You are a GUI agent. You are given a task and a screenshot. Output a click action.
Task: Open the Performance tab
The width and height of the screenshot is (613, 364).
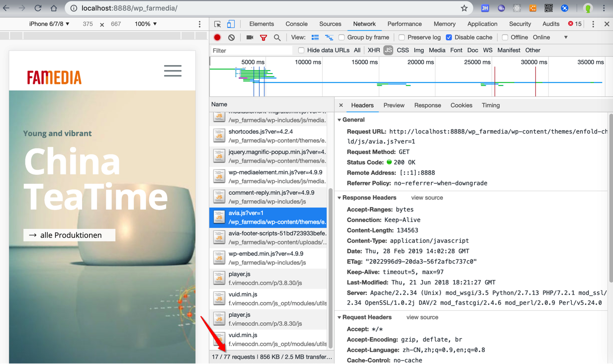coord(404,24)
